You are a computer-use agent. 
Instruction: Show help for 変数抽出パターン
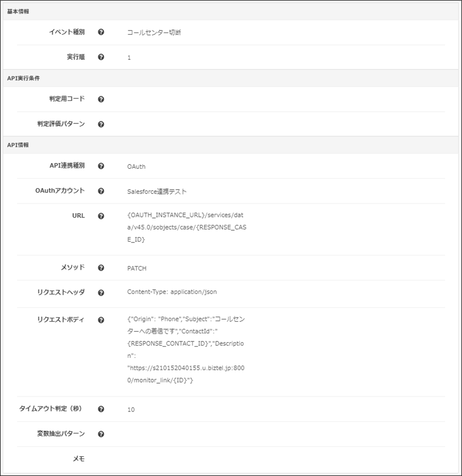pos(101,434)
